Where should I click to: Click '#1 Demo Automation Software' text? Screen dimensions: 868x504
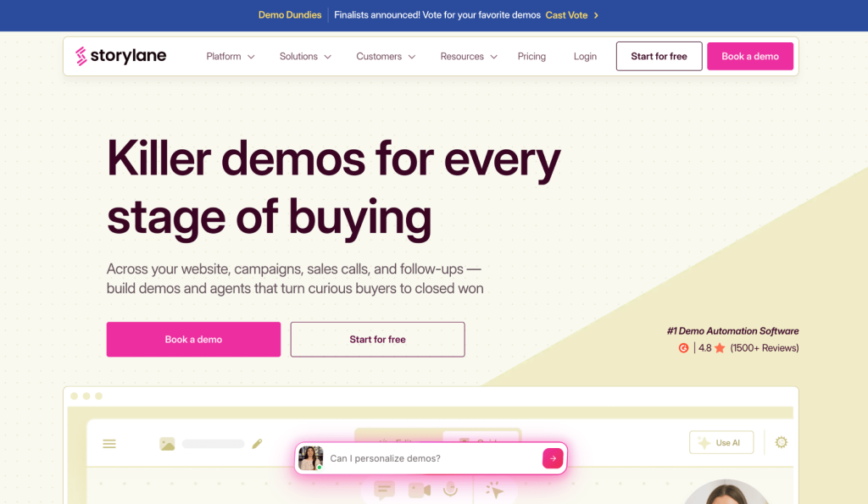[732, 331]
